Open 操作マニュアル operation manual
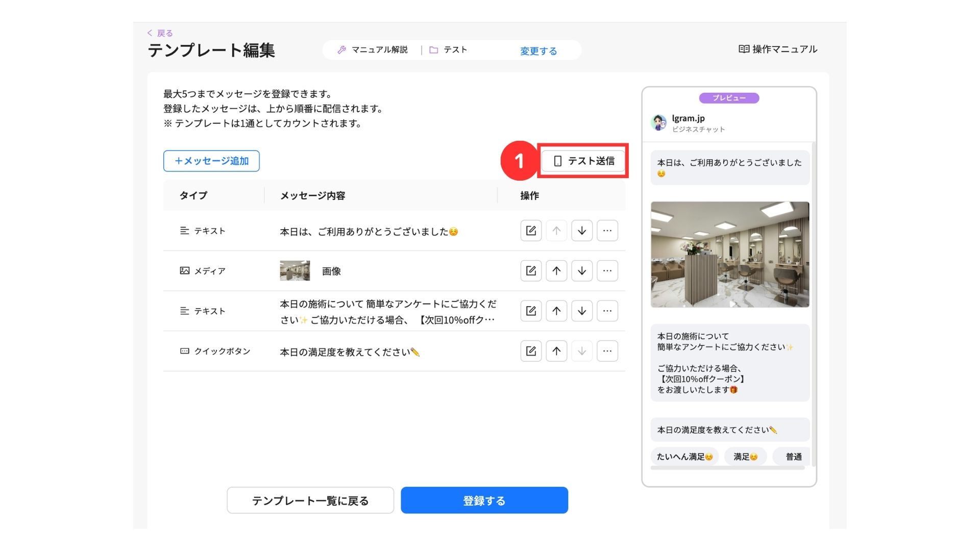Viewport: 980px width, 551px height. coord(778,49)
